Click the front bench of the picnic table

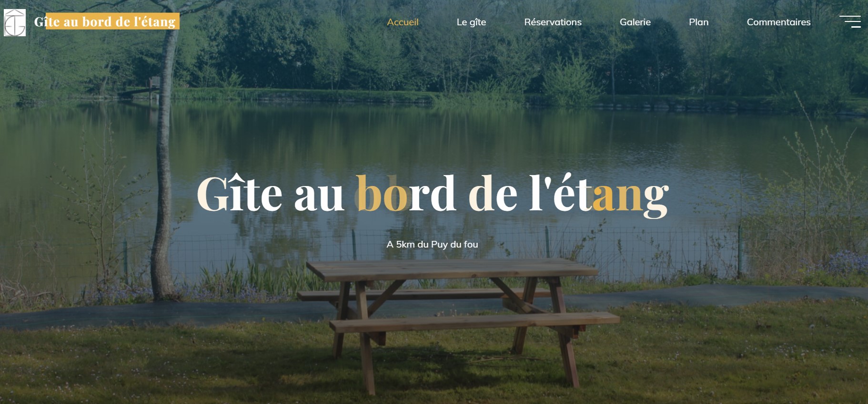click(x=474, y=322)
